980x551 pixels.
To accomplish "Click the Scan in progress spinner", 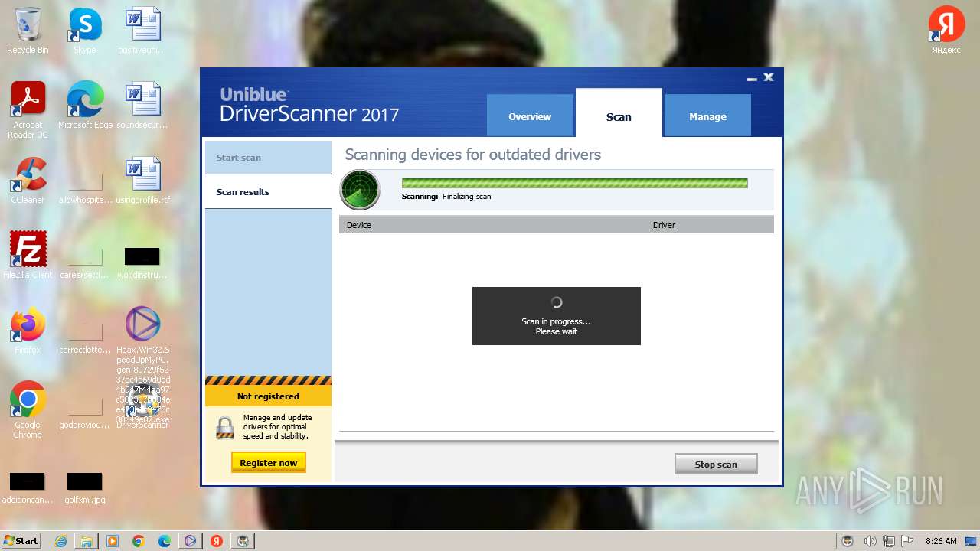I will (x=557, y=302).
